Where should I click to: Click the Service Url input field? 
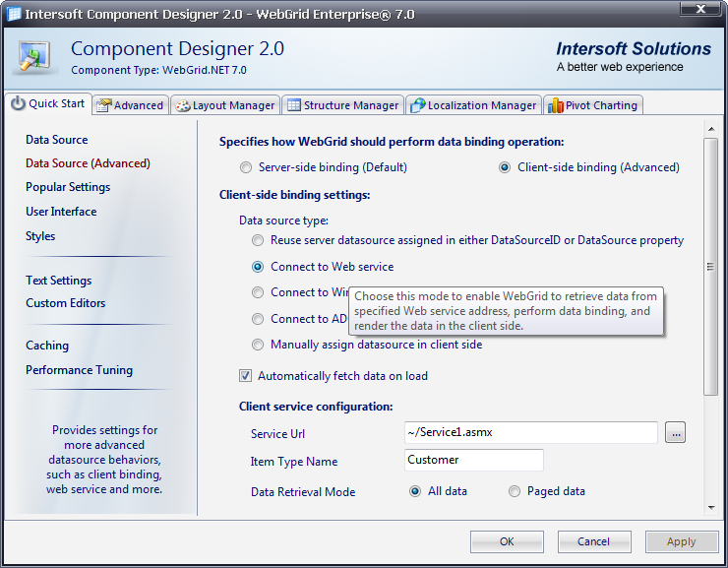pos(531,432)
